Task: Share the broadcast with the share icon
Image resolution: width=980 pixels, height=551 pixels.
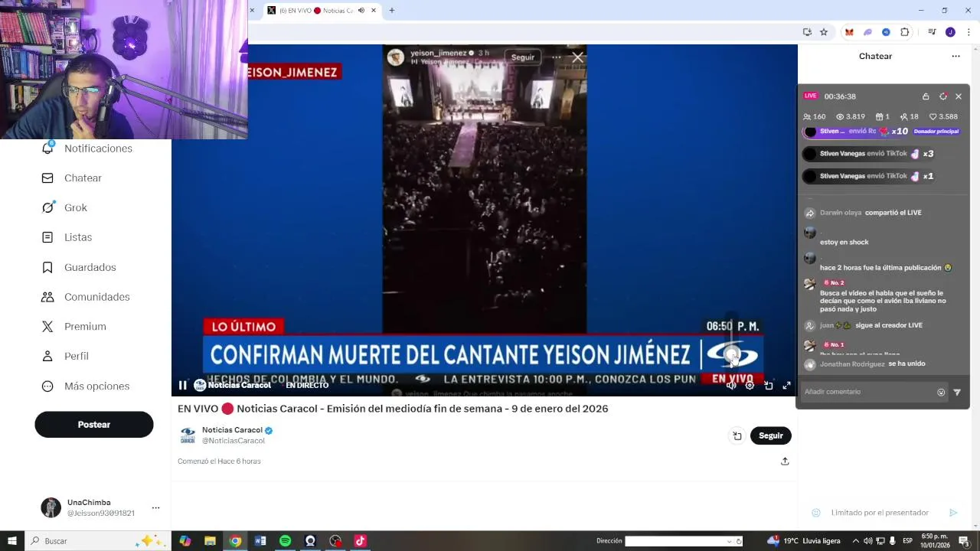Action: coord(785,461)
